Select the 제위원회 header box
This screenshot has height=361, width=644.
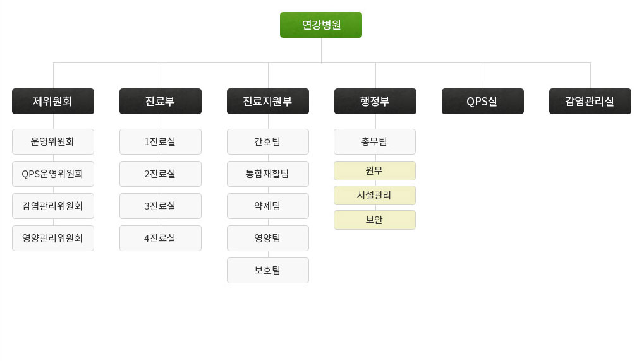(x=53, y=102)
